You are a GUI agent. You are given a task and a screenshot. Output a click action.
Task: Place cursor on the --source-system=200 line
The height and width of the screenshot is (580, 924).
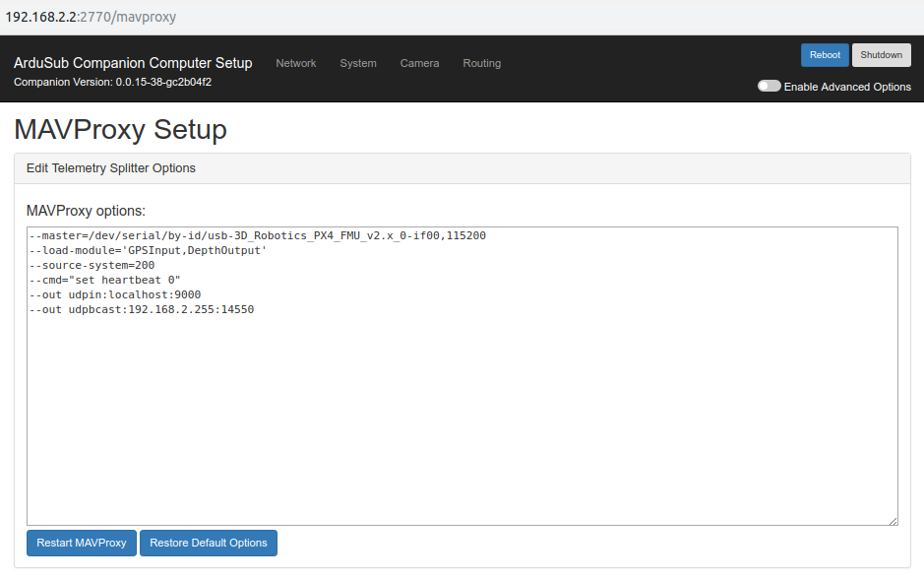point(92,265)
